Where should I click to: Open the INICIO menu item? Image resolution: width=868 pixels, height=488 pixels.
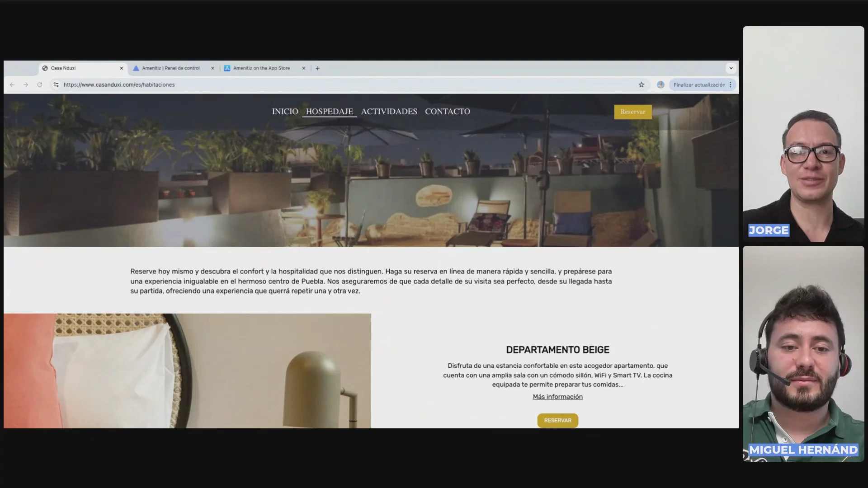pos(285,112)
